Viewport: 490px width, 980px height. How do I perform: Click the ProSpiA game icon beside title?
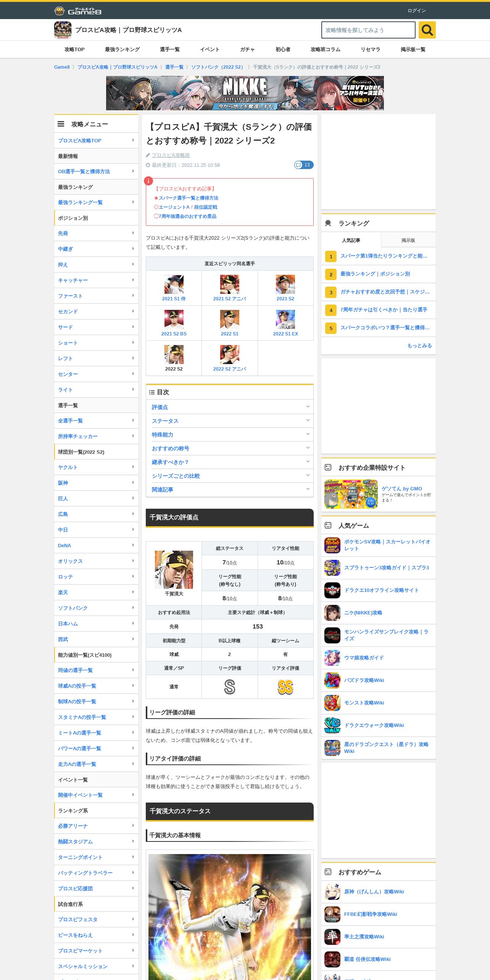click(63, 30)
